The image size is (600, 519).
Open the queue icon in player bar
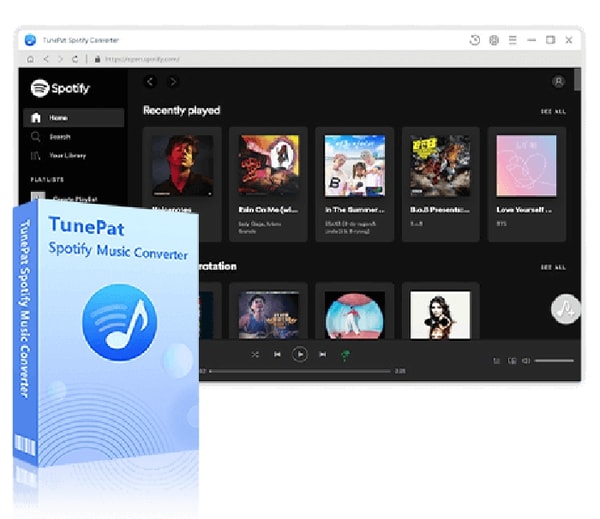click(496, 361)
